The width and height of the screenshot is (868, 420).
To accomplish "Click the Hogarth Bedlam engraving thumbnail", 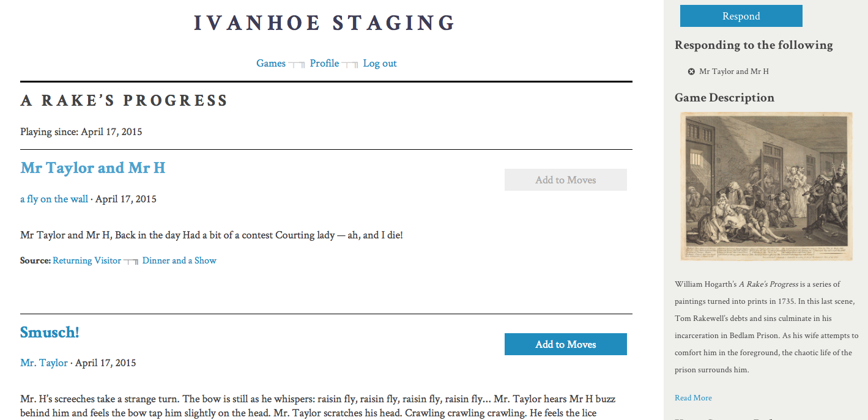I will click(766, 186).
